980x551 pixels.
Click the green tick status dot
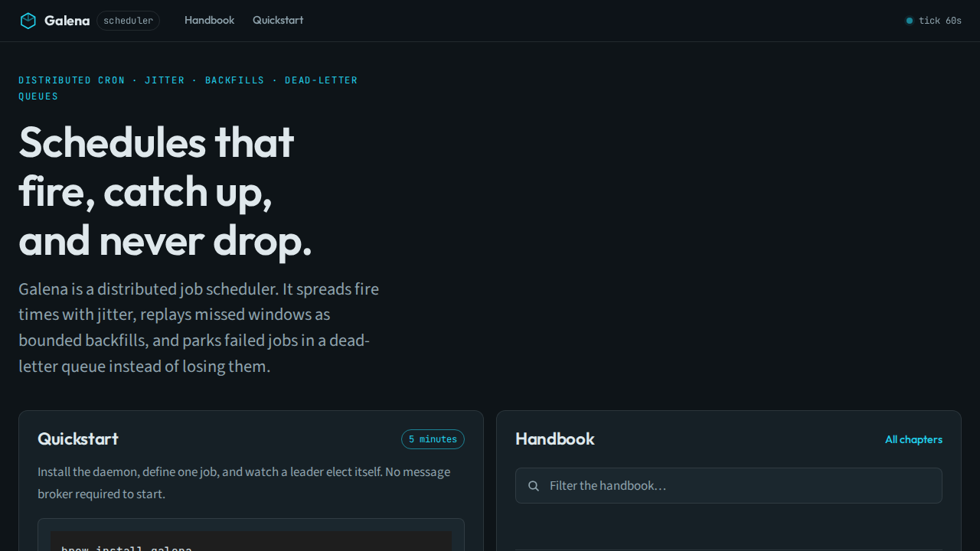pos(910,21)
